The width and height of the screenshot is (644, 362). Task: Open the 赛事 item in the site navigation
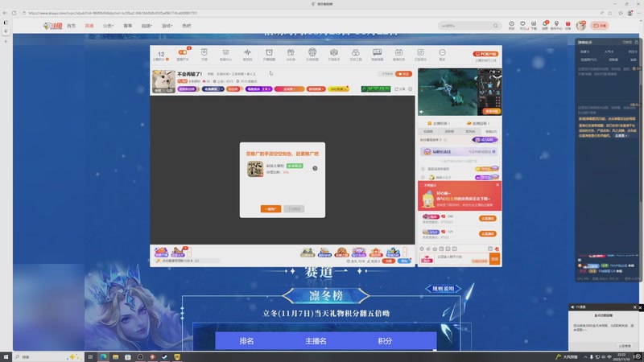[x=128, y=26]
